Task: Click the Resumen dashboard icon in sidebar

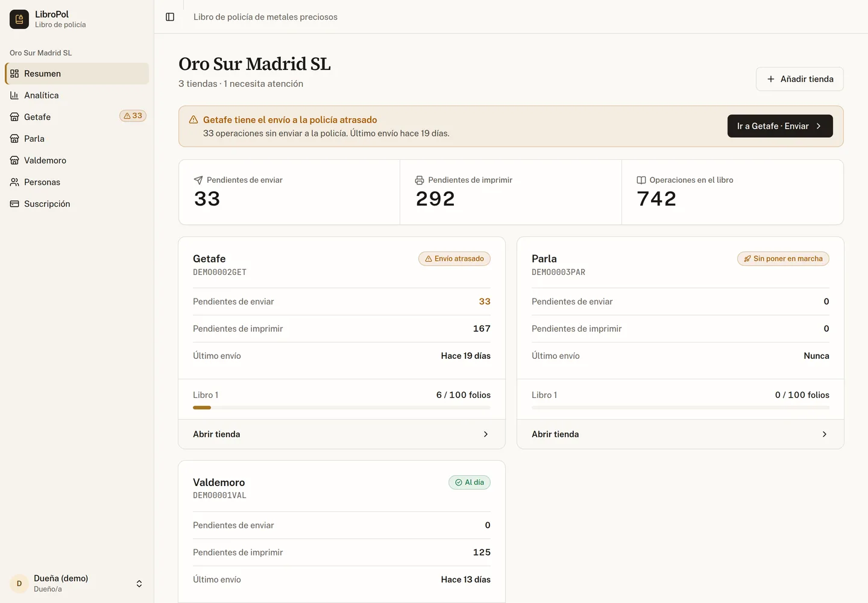Action: coord(14,74)
